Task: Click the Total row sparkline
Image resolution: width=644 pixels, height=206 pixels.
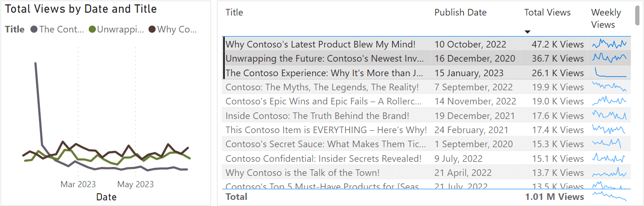Action: pyautogui.click(x=609, y=196)
